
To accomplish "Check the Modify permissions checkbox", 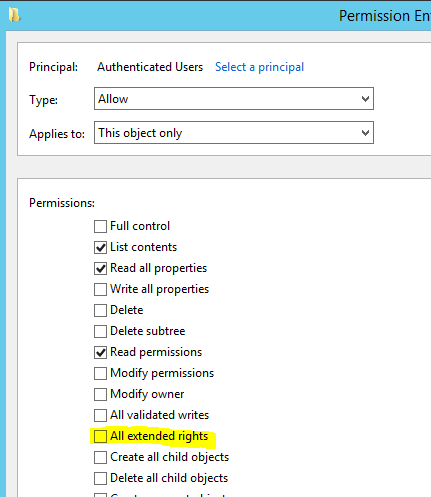I will tap(100, 373).
